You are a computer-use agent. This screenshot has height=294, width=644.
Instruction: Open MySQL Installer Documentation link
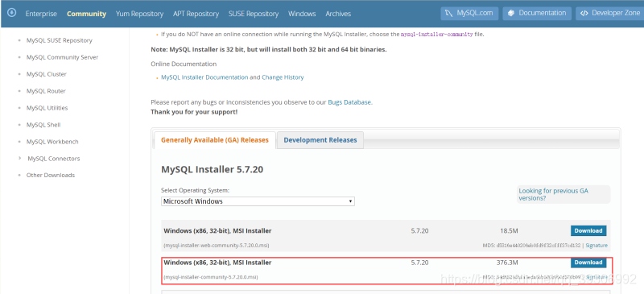[204, 77]
